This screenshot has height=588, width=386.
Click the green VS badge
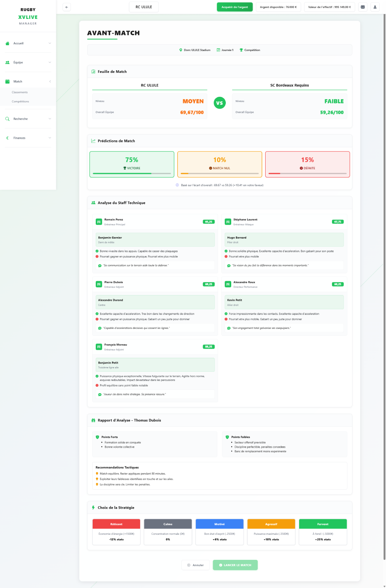tap(220, 103)
